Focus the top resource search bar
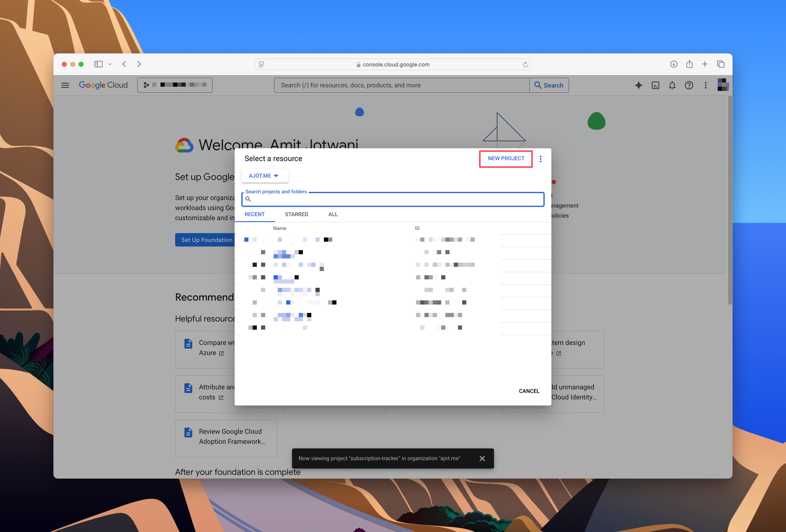 coord(401,85)
